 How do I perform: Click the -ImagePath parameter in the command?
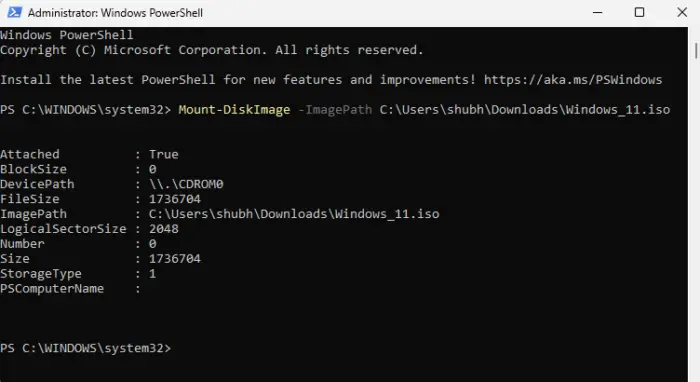(x=335, y=110)
